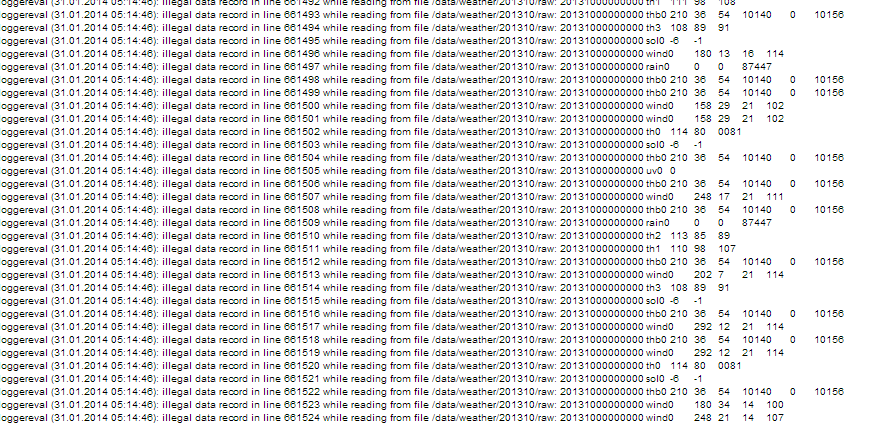Viewport: 896px width, 433px height.
Task: Click the wind0 record at line 661507
Action: pos(393,197)
